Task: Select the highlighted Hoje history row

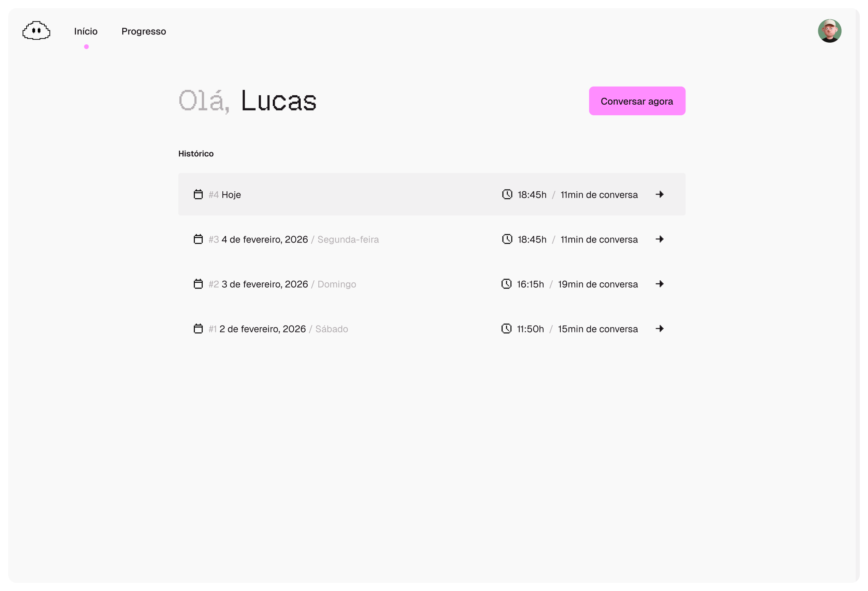Action: (x=432, y=194)
